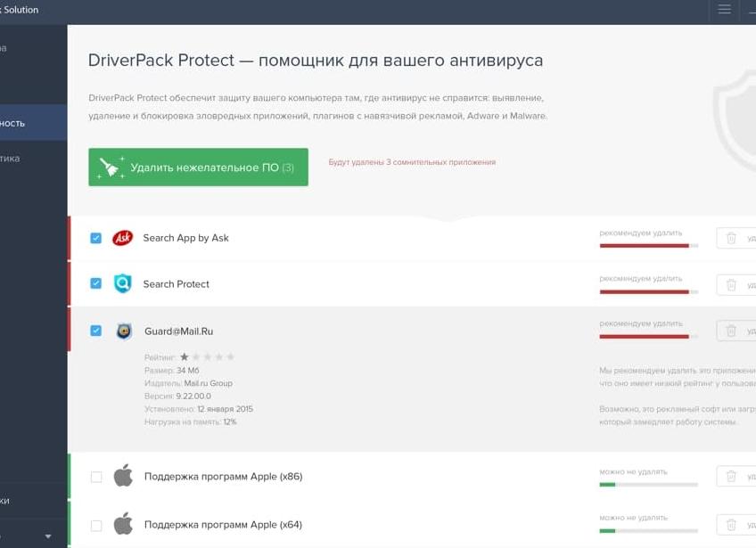Viewport: 756px width, 548px height.
Task: Click 'Будут удалены 3 сомнительных приложения' notice
Action: (412, 162)
